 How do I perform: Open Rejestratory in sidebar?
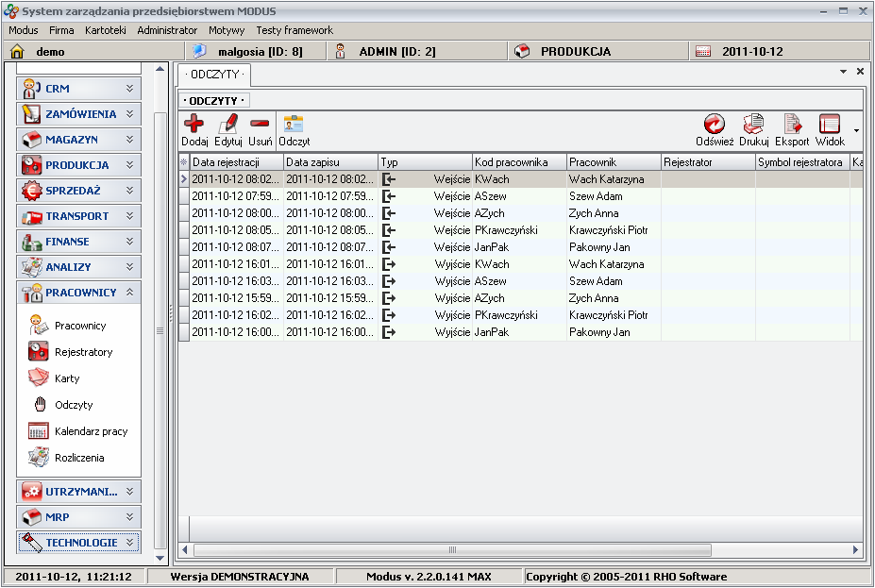pos(84,352)
